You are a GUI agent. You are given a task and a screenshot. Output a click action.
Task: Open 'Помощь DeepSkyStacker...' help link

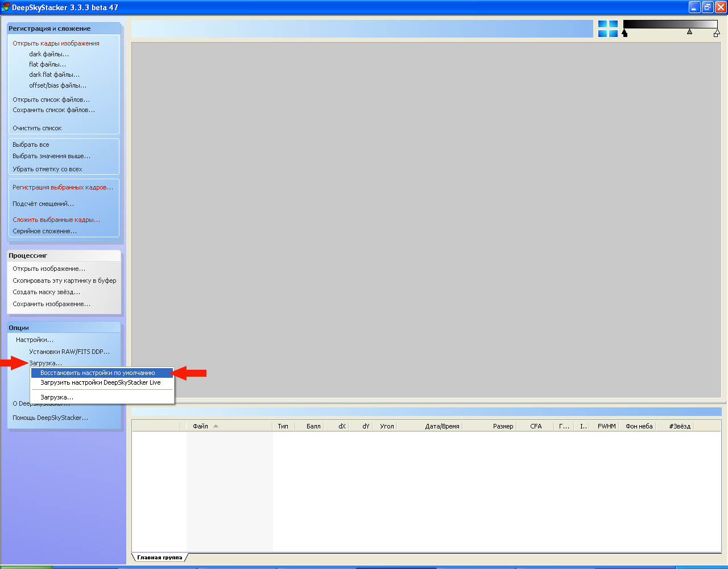click(x=50, y=418)
